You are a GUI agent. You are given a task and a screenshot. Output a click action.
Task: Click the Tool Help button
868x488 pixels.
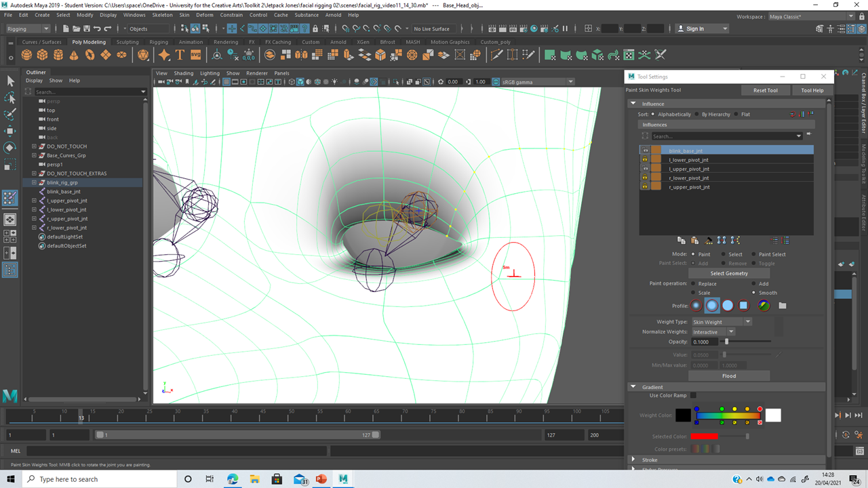pyautogui.click(x=812, y=90)
